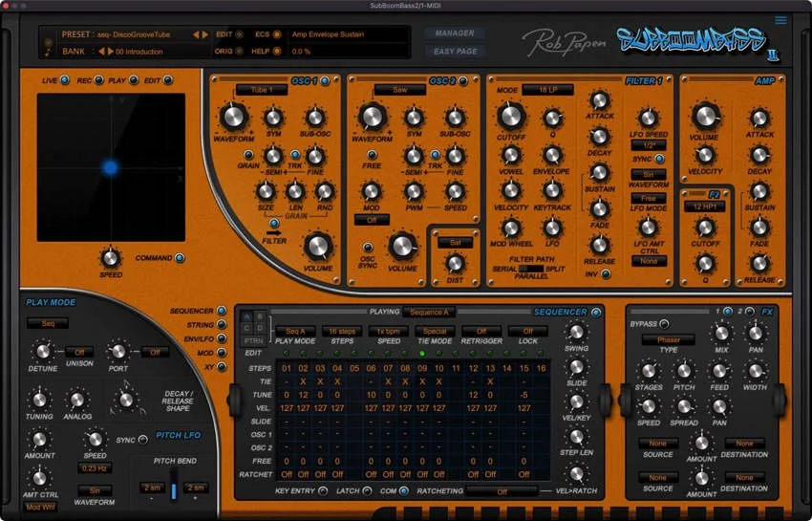Click the LFO Speed knob in Filter 1
The width and height of the screenshot is (812, 521).
[x=648, y=118]
